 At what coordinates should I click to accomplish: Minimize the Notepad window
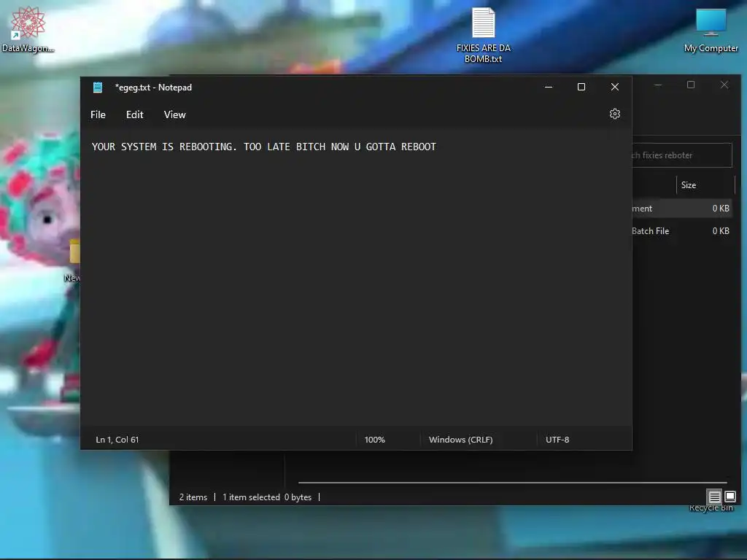549,87
